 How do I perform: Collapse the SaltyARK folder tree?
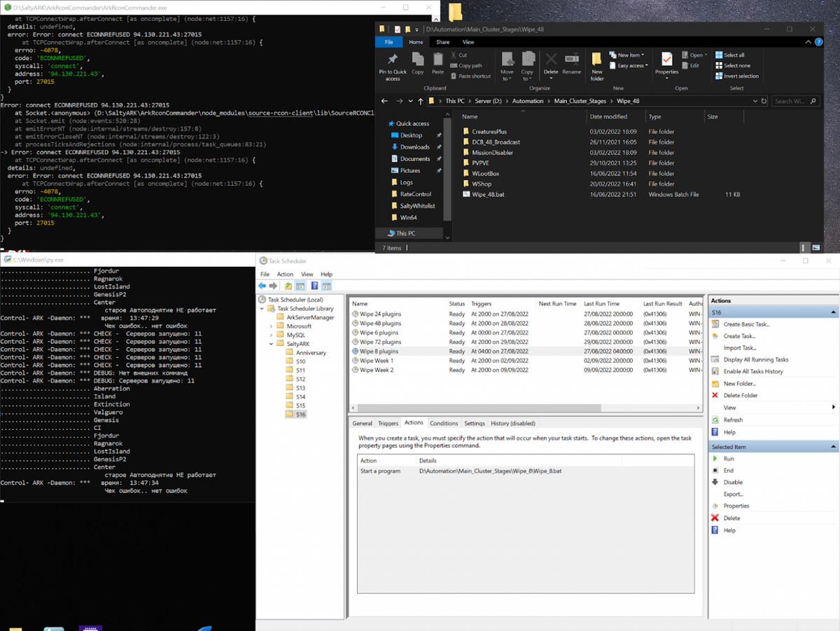point(272,344)
